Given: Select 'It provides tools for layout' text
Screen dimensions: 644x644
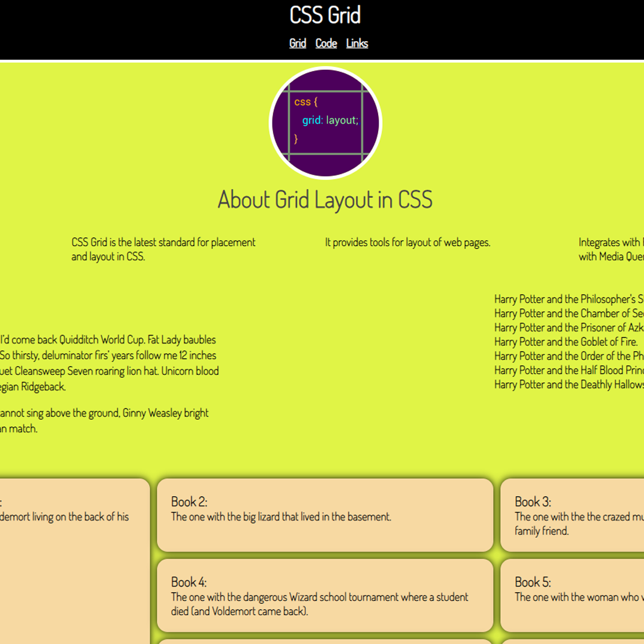Looking at the screenshot, I should pos(407,242).
